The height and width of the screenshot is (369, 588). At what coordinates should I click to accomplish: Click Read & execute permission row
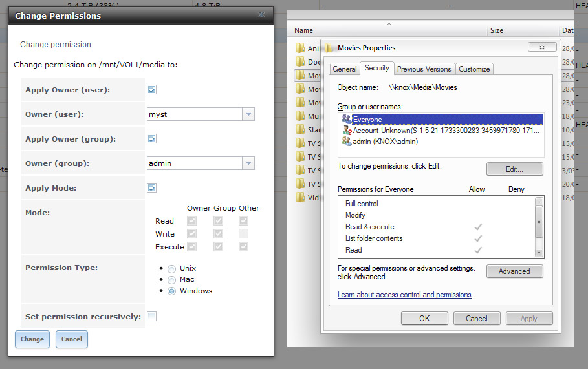[x=437, y=227]
